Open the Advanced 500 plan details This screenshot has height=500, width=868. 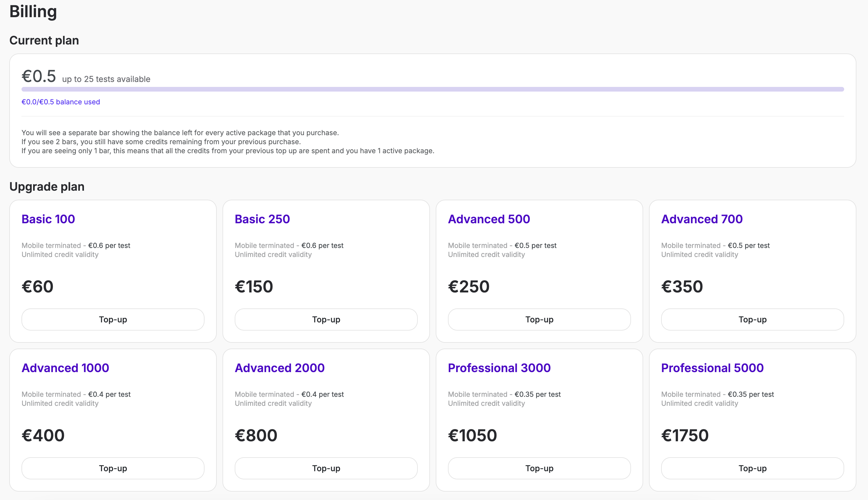[x=489, y=219]
